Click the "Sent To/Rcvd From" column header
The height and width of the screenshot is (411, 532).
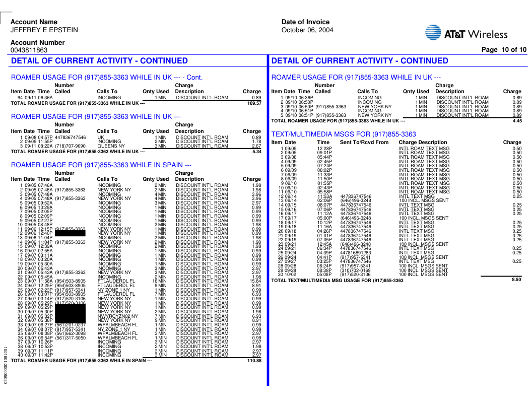pos(364,143)
